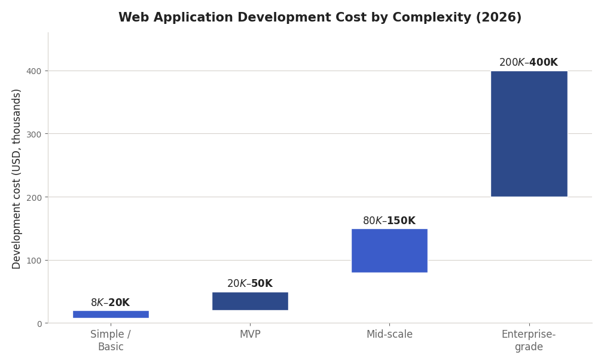Click the chart title about Web Application Development Cost

(320, 17)
